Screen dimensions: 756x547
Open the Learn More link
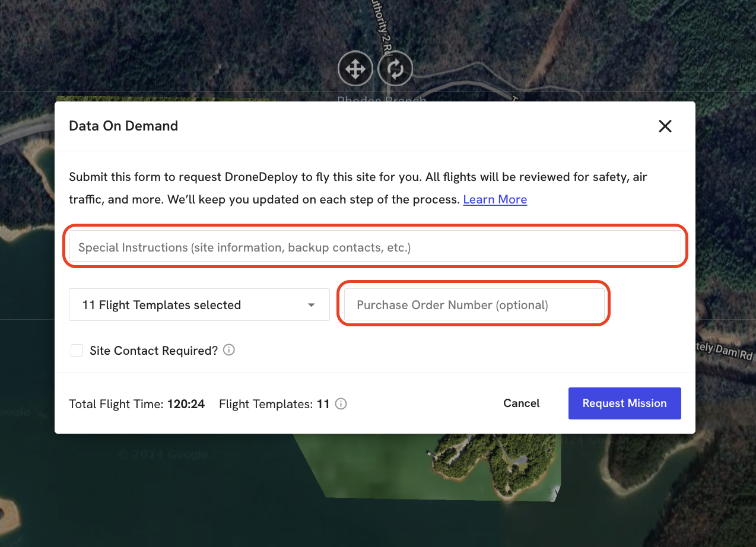tap(495, 199)
